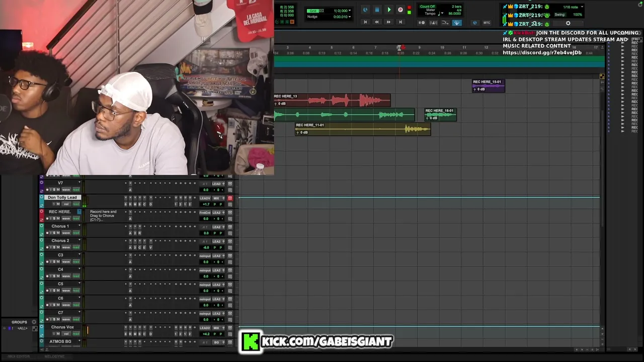Open the C7 track name dropdown arrow
Viewport: 644px width, 362px height.
[79, 312]
